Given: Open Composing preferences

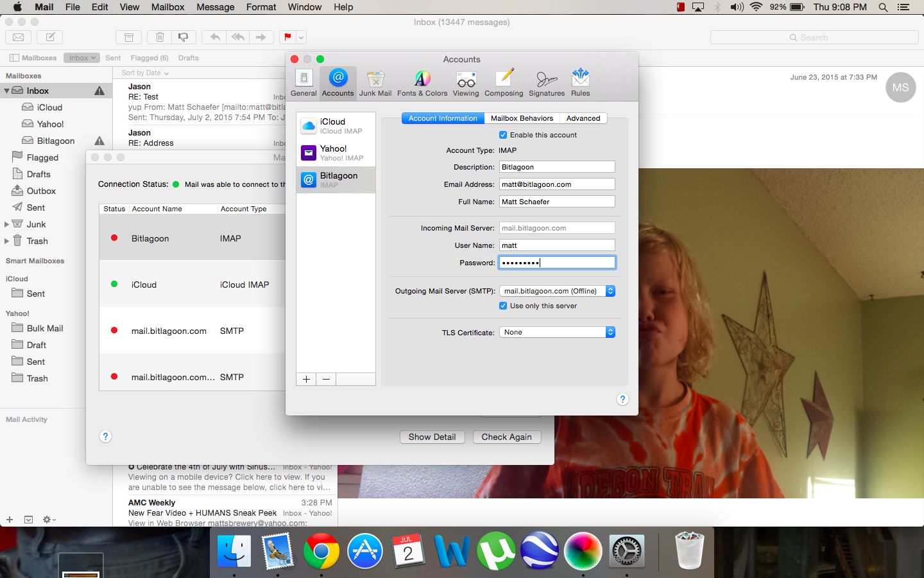Looking at the screenshot, I should point(504,83).
